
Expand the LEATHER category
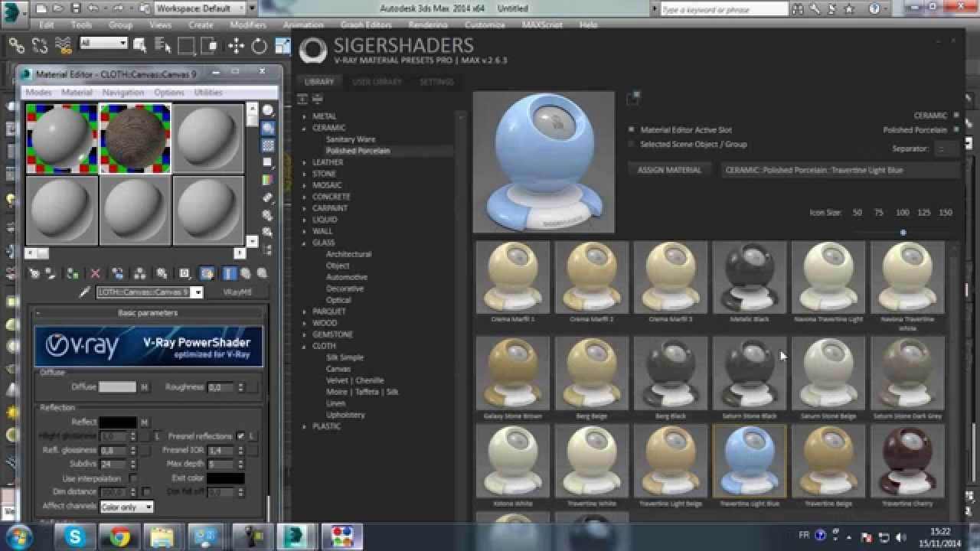(x=304, y=162)
